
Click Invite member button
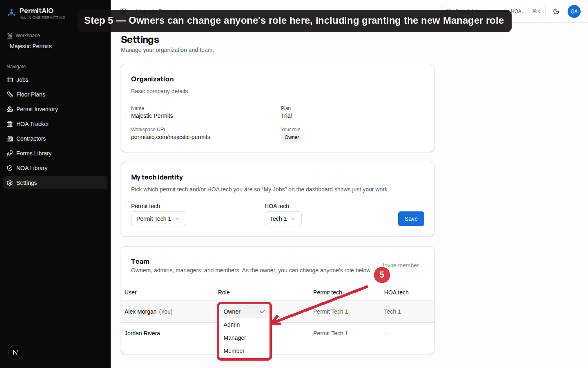(401, 265)
